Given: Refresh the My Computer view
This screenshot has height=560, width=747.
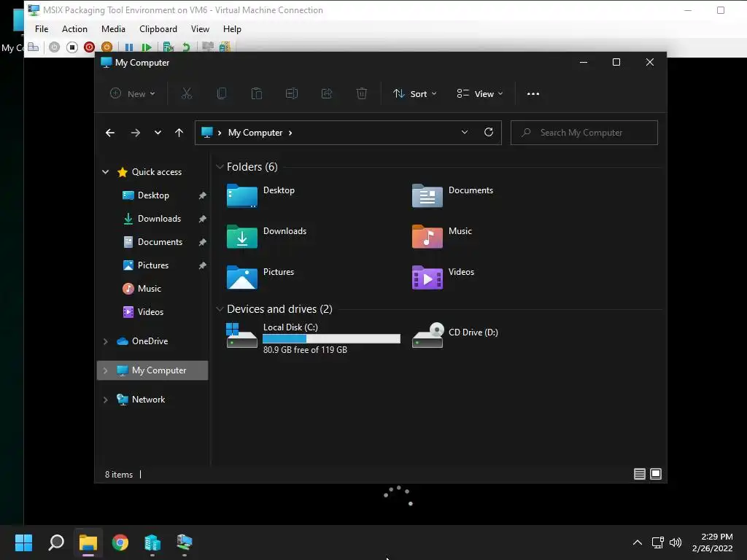Looking at the screenshot, I should [x=489, y=133].
